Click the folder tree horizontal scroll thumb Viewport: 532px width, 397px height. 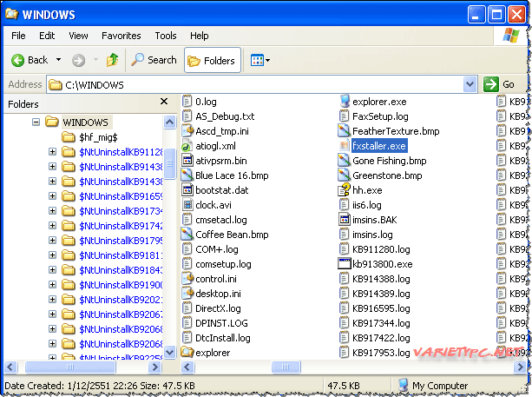point(70,367)
